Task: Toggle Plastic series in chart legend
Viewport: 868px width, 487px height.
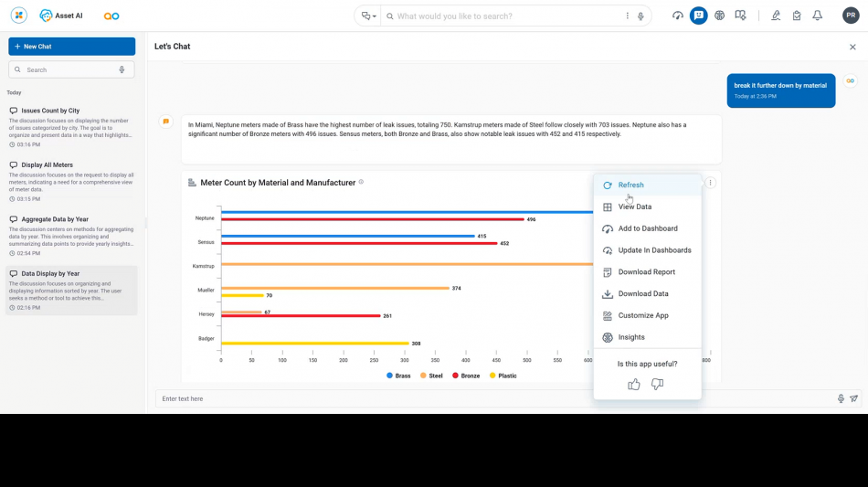Action: 503,376
